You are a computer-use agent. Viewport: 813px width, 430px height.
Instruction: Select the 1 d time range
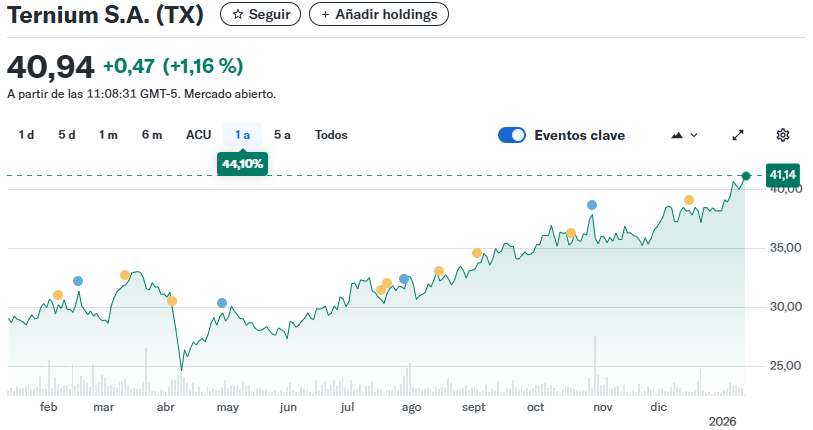pos(27,135)
